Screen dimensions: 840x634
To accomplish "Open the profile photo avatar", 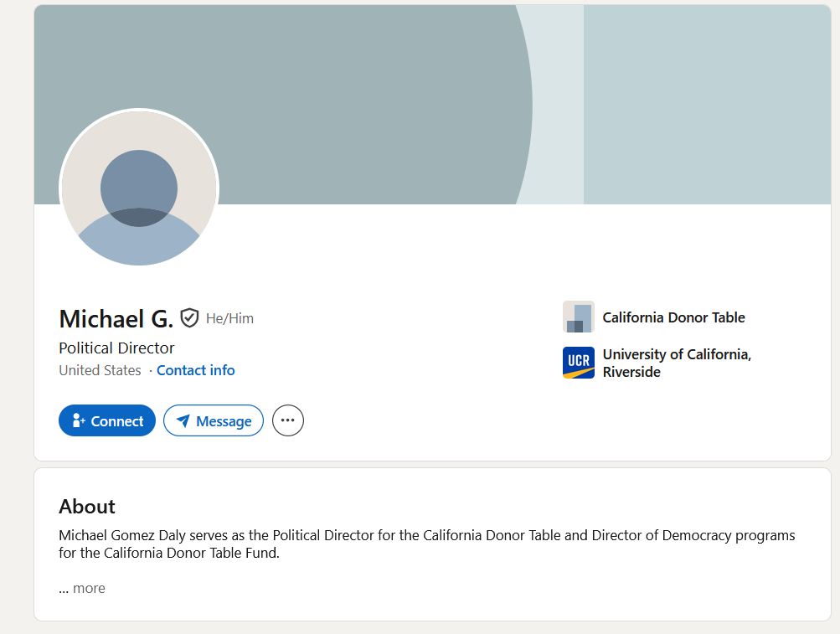I will click(x=139, y=188).
